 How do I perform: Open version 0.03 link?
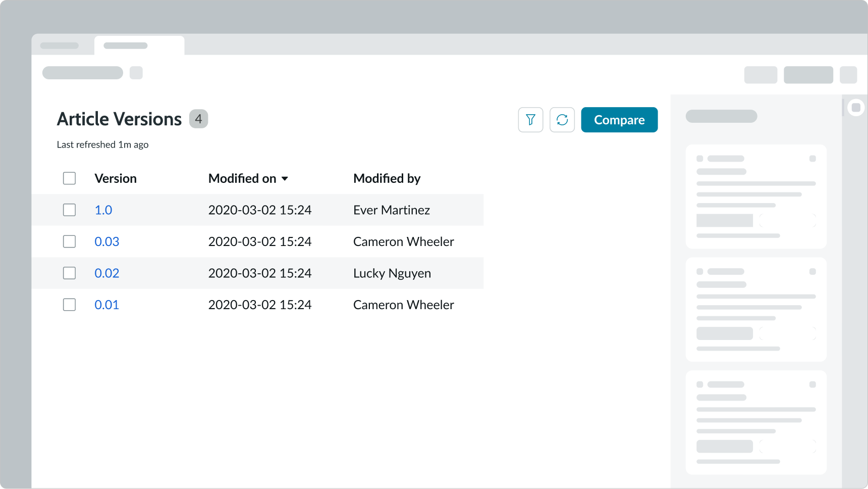pyautogui.click(x=106, y=241)
